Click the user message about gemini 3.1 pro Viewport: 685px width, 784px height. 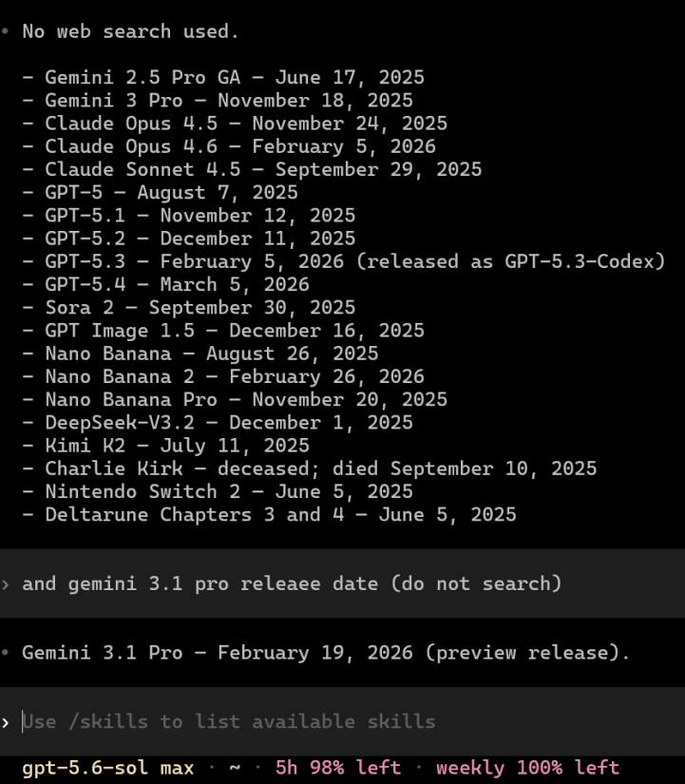tap(292, 583)
